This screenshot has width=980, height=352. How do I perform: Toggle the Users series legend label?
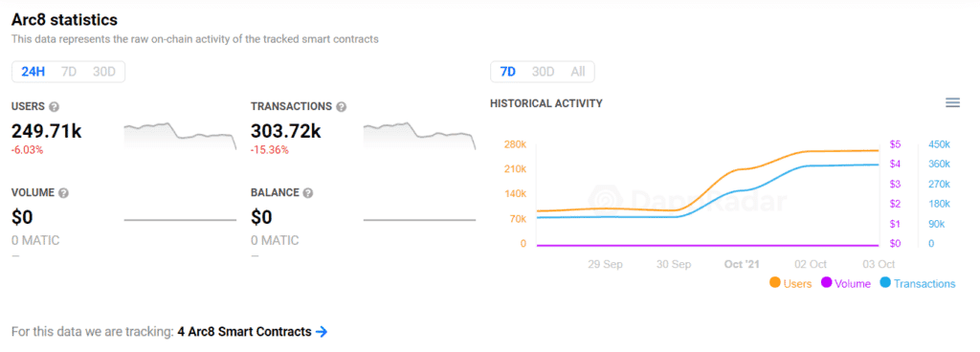797,283
